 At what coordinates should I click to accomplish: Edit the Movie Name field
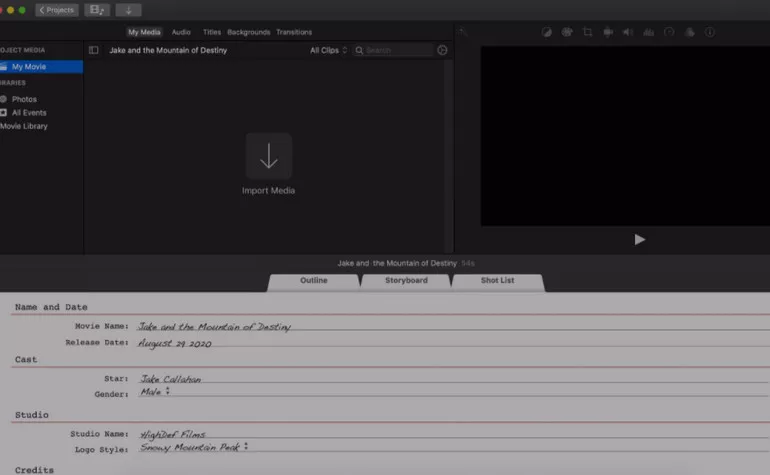(x=453, y=326)
